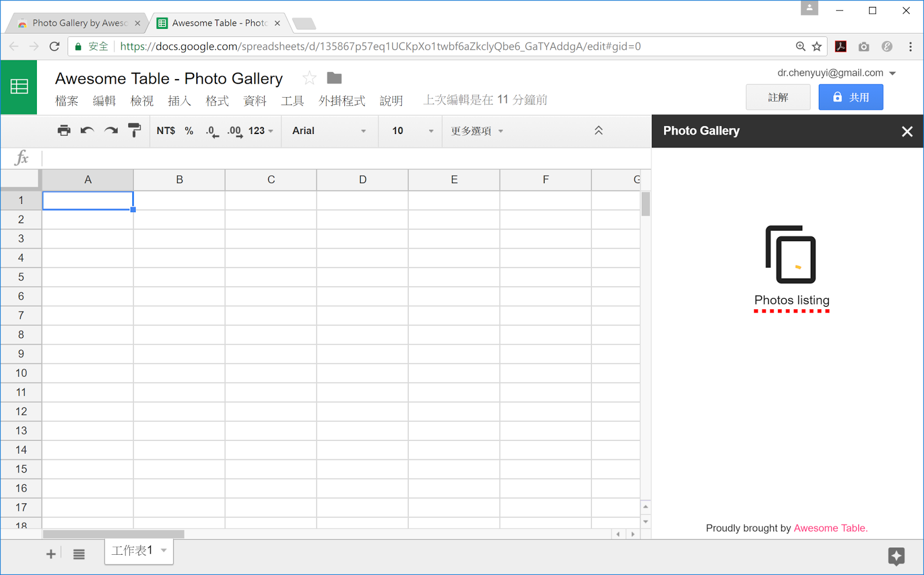Reload the page

(55, 46)
